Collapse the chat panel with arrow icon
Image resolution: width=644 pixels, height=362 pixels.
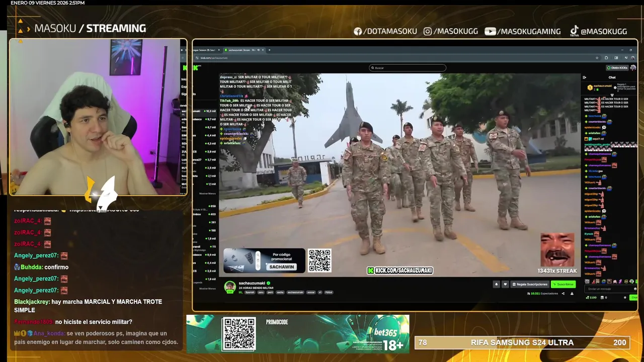pos(584,77)
